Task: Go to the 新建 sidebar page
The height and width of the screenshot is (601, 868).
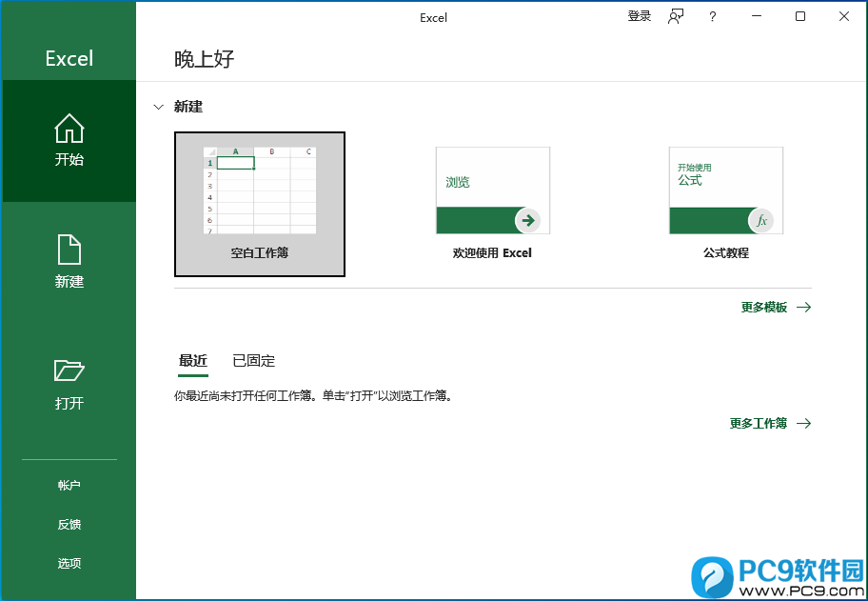Action: pos(69,262)
